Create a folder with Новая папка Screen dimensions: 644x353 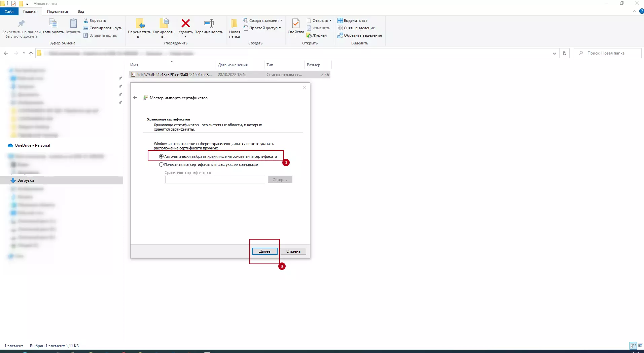[x=235, y=28]
